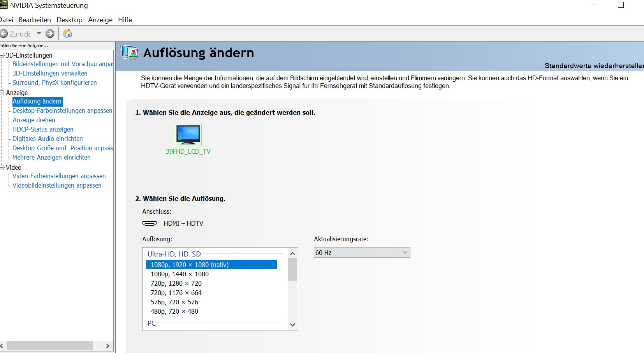This screenshot has height=353, width=644.
Task: Click the resolution list scroll down arrow
Action: (292, 325)
